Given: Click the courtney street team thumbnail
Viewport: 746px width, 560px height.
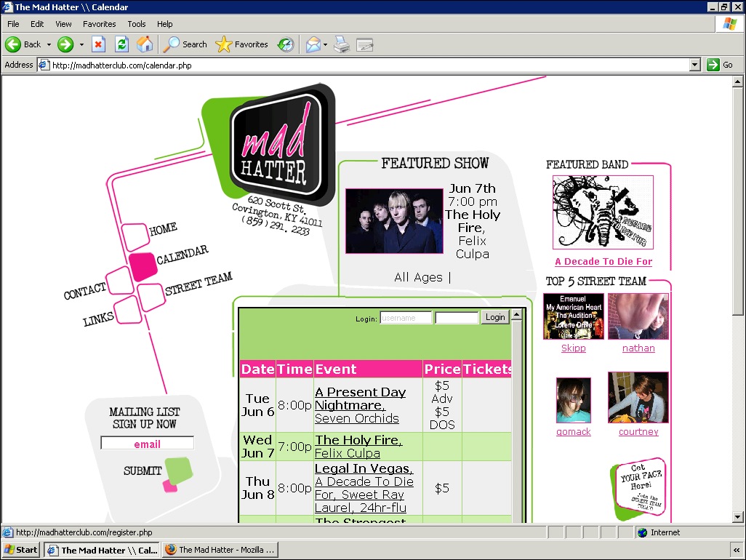Looking at the screenshot, I should [638, 397].
